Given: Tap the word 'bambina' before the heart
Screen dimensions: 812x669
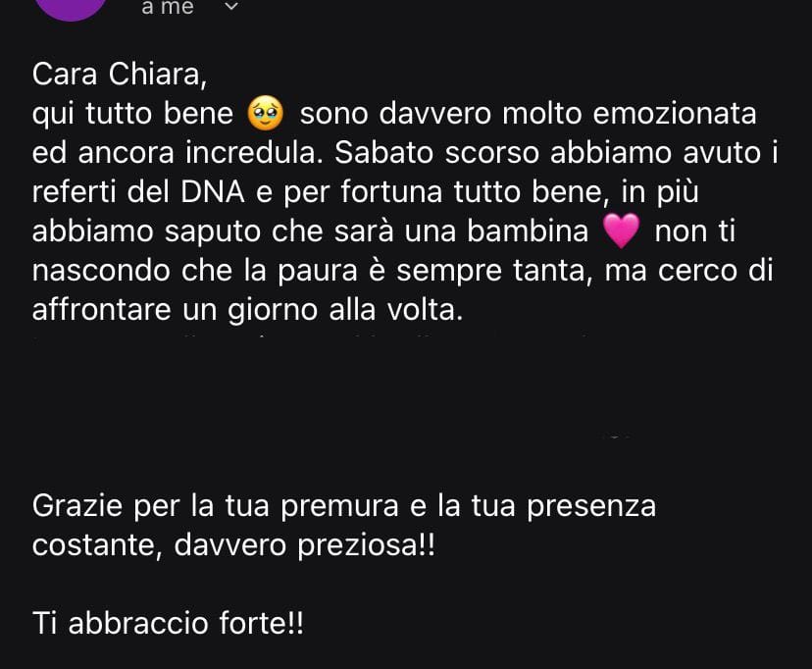Looking at the screenshot, I should [528, 231].
